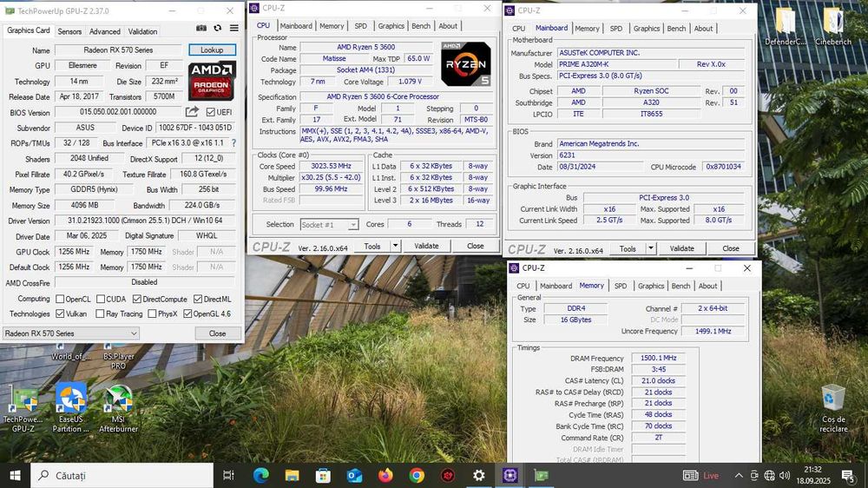Select the MSI Afterburner desktop shortcut
Viewport: 868px width, 488px height.
(x=118, y=409)
